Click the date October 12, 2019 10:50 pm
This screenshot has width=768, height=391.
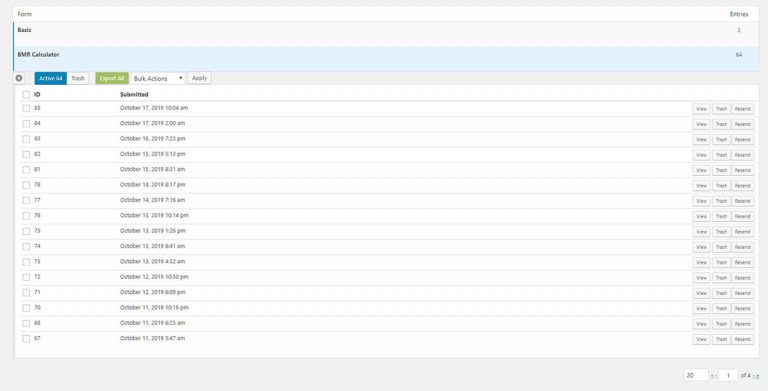[154, 277]
